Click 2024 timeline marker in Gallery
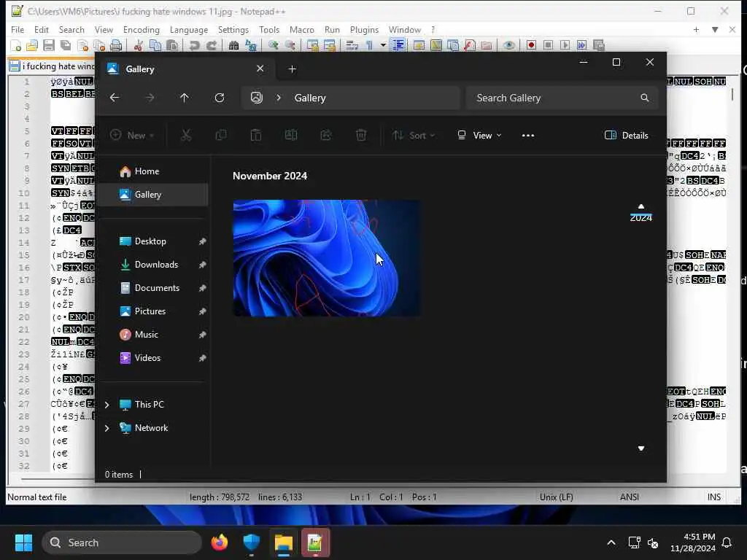The height and width of the screenshot is (560, 747). point(640,217)
